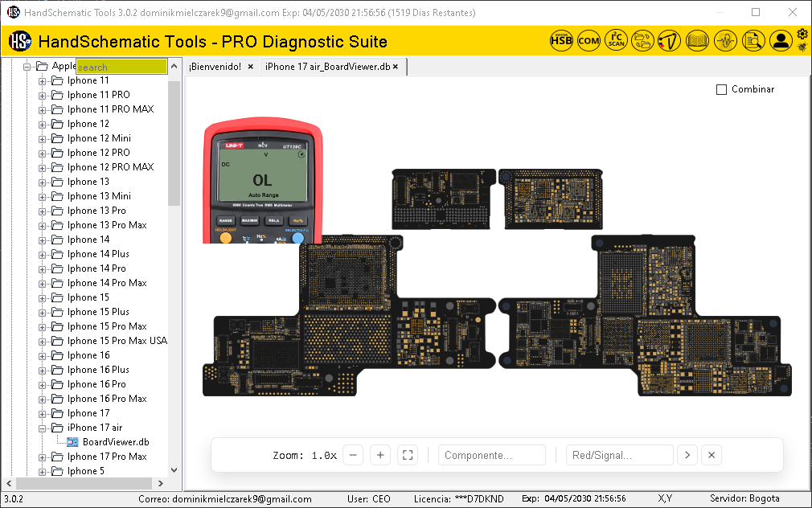Select the Iphone 14 Pro tree item
The height and width of the screenshot is (508, 812).
pos(96,268)
